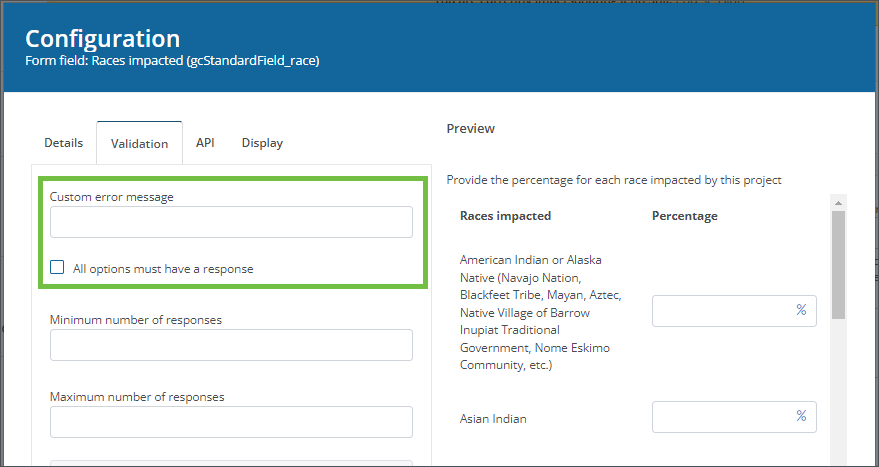Click the Maximum number of responses input
879x467 pixels.
click(231, 422)
